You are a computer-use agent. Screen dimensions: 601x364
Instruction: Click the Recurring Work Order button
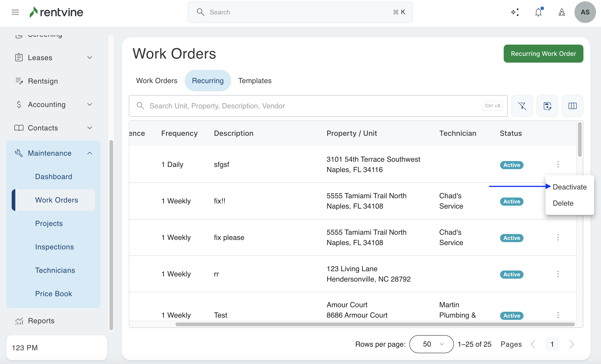(x=543, y=54)
